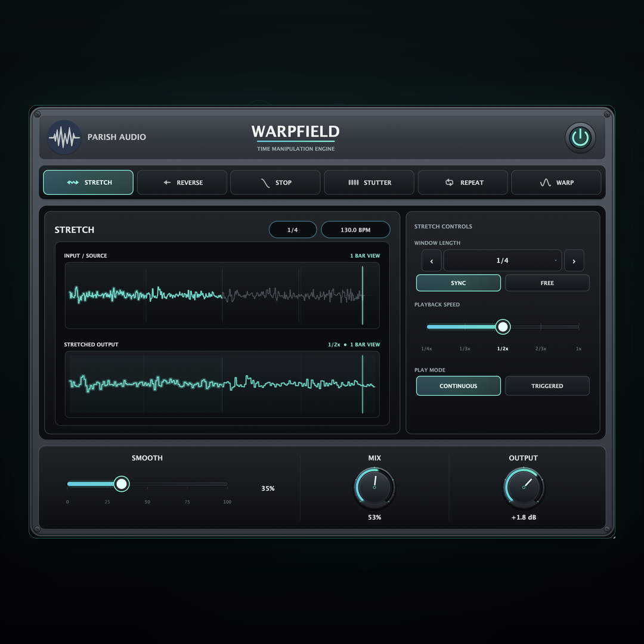The image size is (644, 644).
Task: Click the Smooth scale 75 tick label
Action: (187, 502)
